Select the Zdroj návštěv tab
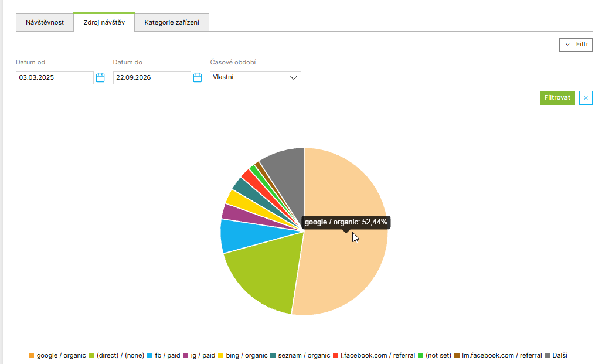 point(104,22)
